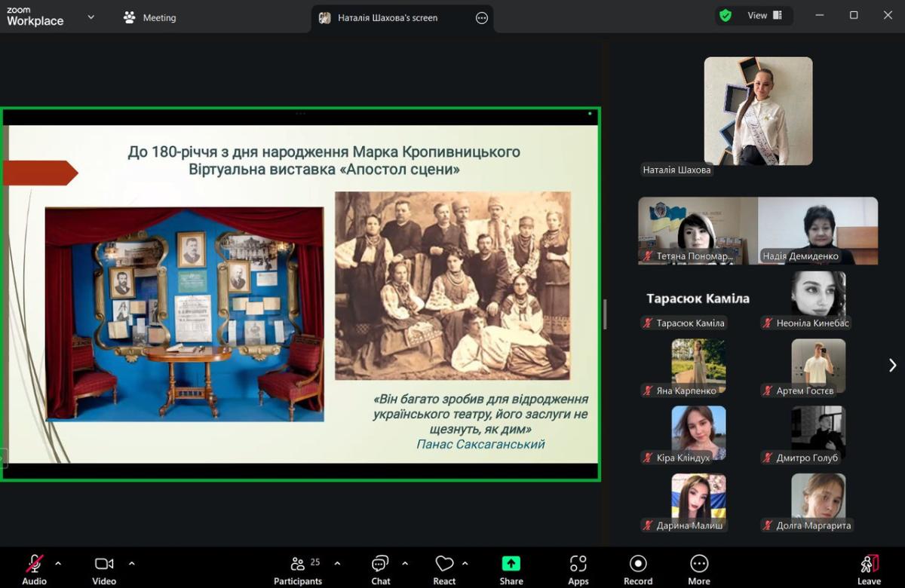905x588 pixels.
Task: Click the green Share screen icon
Action: 511,564
